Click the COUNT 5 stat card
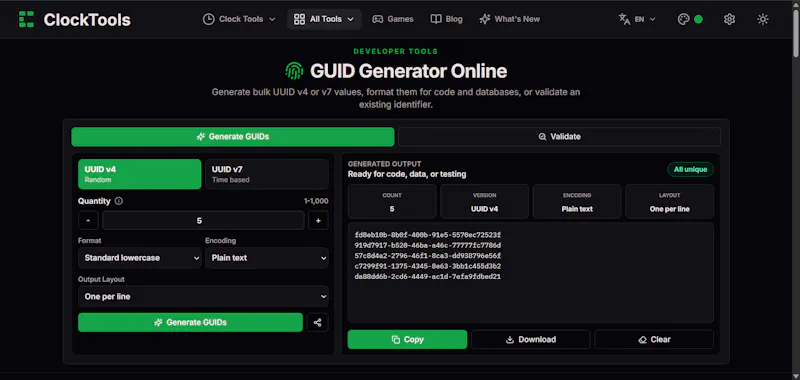The image size is (800, 380). pos(392,201)
